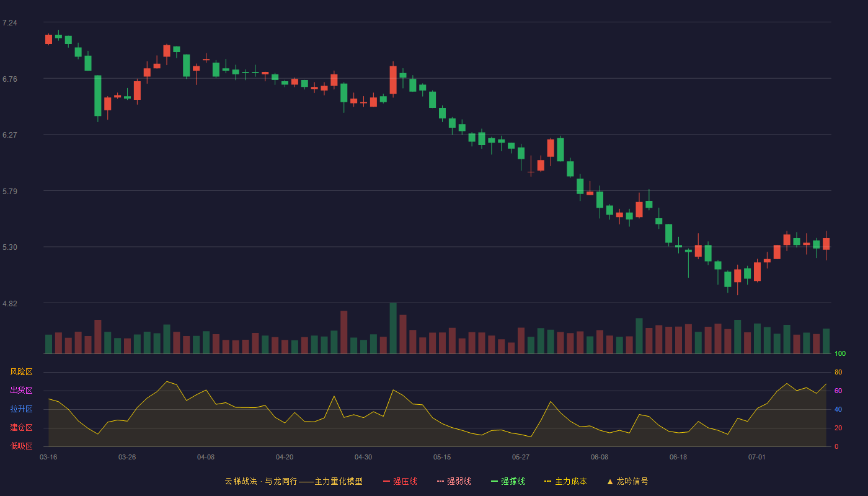Click the 04-30 date label
Viewport: 868px width, 496px height.
coord(363,457)
